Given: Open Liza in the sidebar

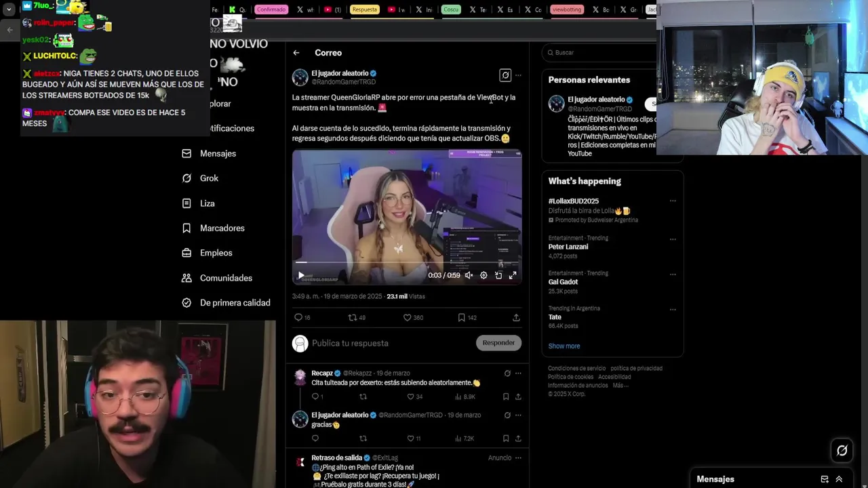Looking at the screenshot, I should pyautogui.click(x=198, y=203).
